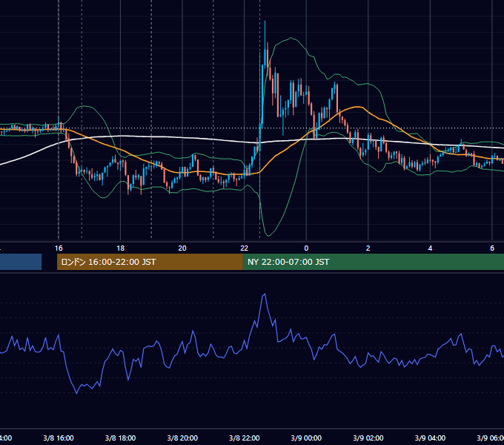Click the oscillator line's highest peak

click(265, 294)
